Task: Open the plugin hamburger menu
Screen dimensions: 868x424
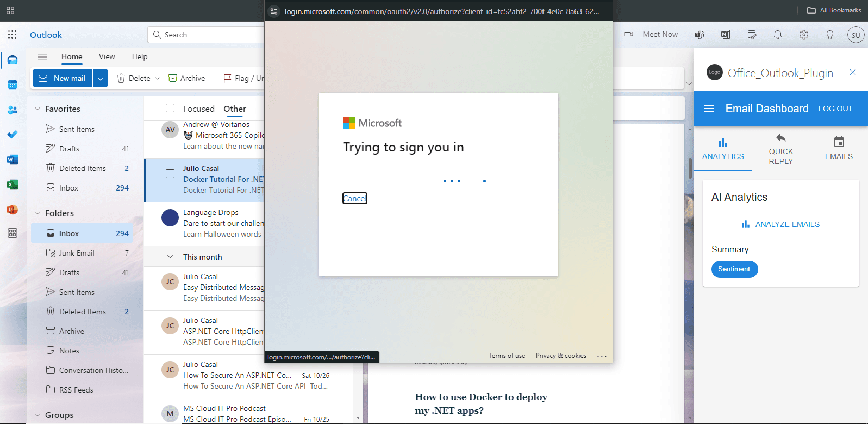Action: click(x=709, y=109)
